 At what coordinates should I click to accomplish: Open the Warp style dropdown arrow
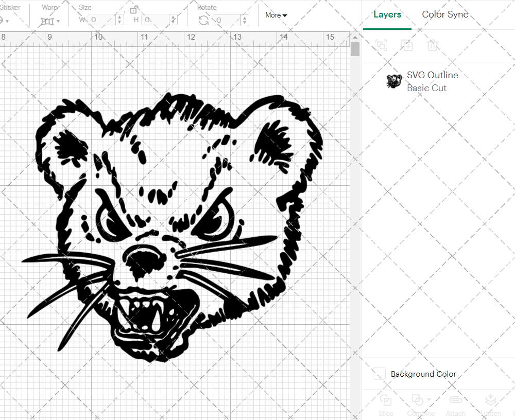point(58,21)
